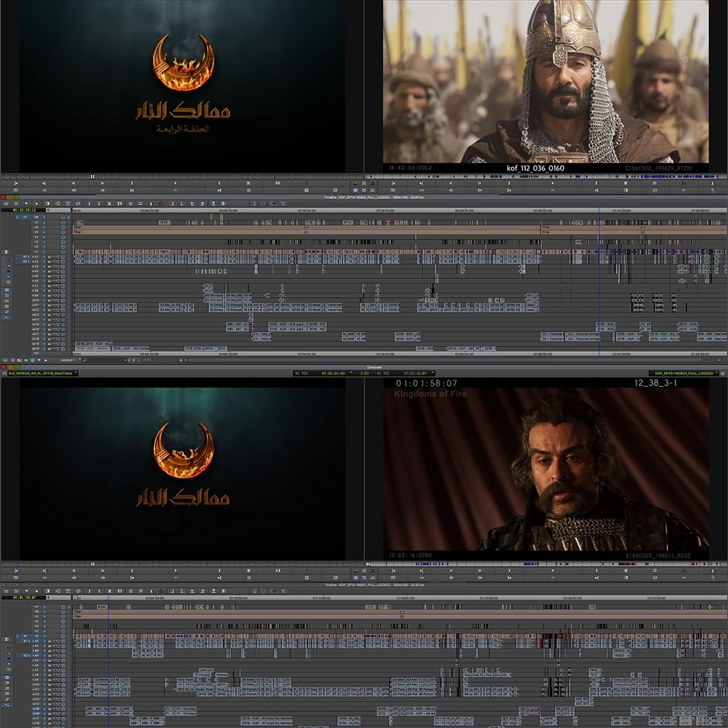Open the KOF_EP13 FULL_LOCKED sequence name menu

(686, 373)
